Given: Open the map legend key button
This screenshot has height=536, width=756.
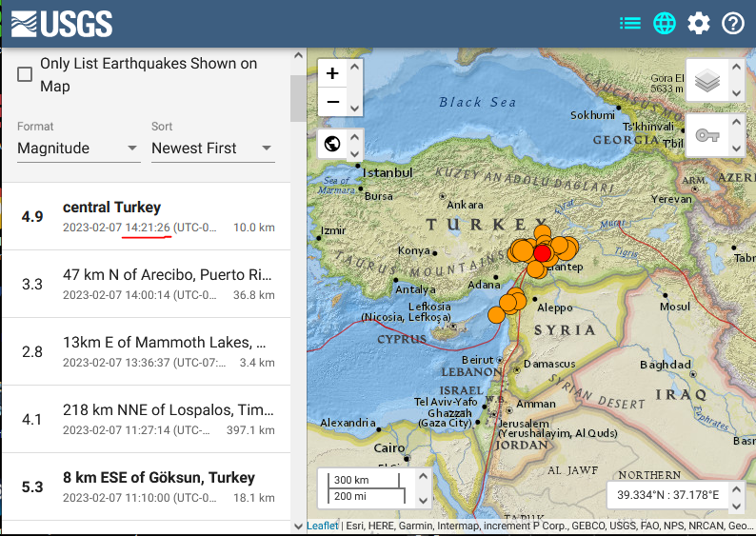Looking at the screenshot, I should pos(706,135).
